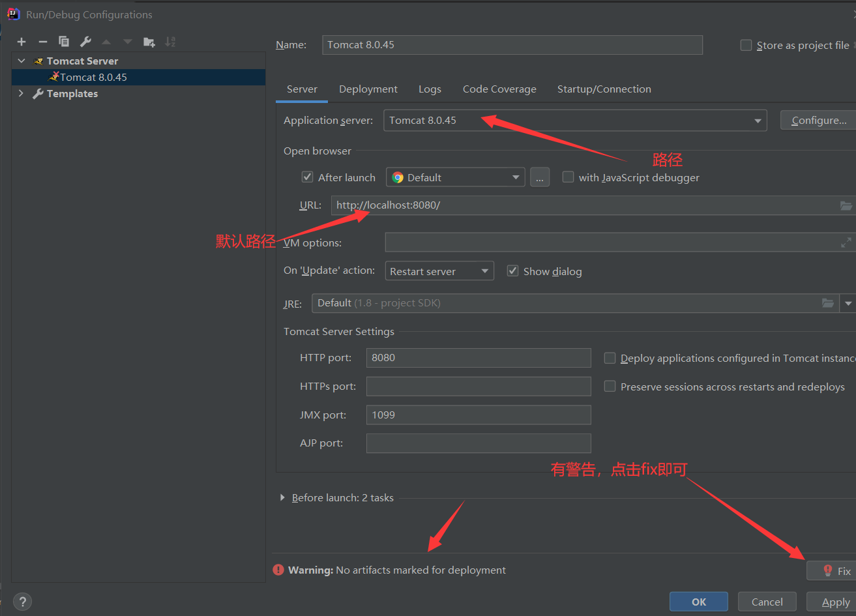Check Preserve sessions across restarts and redeploys
The height and width of the screenshot is (616, 856).
coord(610,387)
